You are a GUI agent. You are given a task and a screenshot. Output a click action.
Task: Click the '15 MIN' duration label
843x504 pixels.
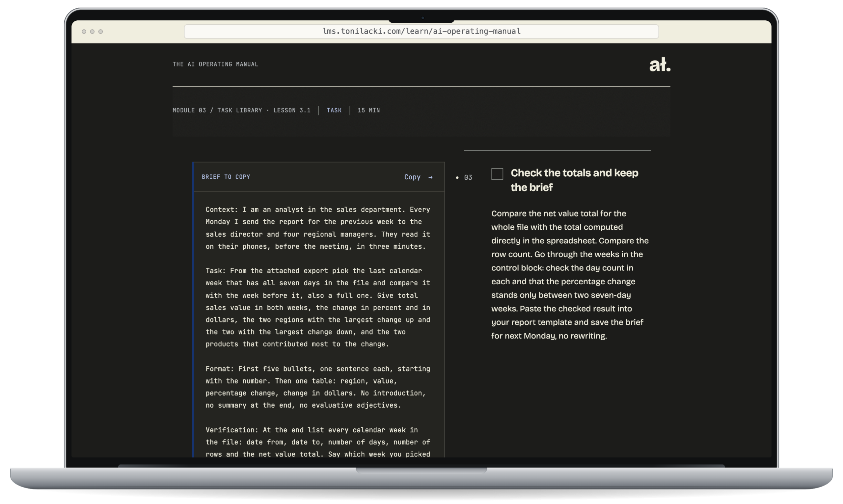click(x=368, y=111)
